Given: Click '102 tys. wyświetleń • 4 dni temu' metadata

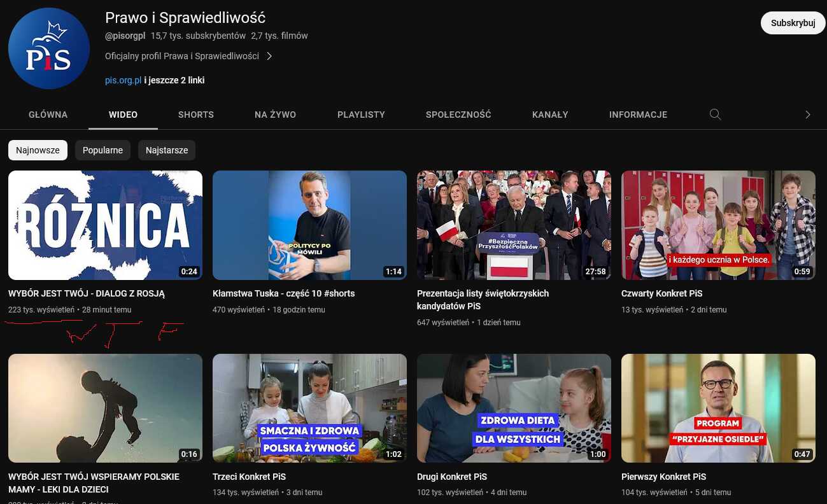Looking at the screenshot, I should point(472,493).
